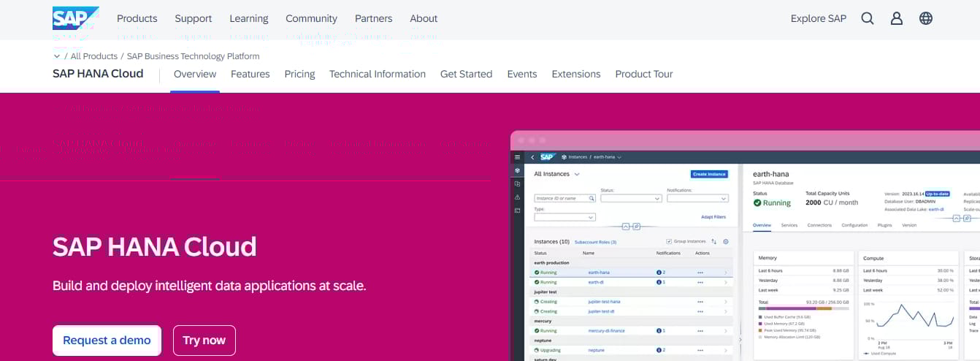The width and height of the screenshot is (980, 361).
Task: Click the SAP logo in the site header
Action: pos(76,18)
